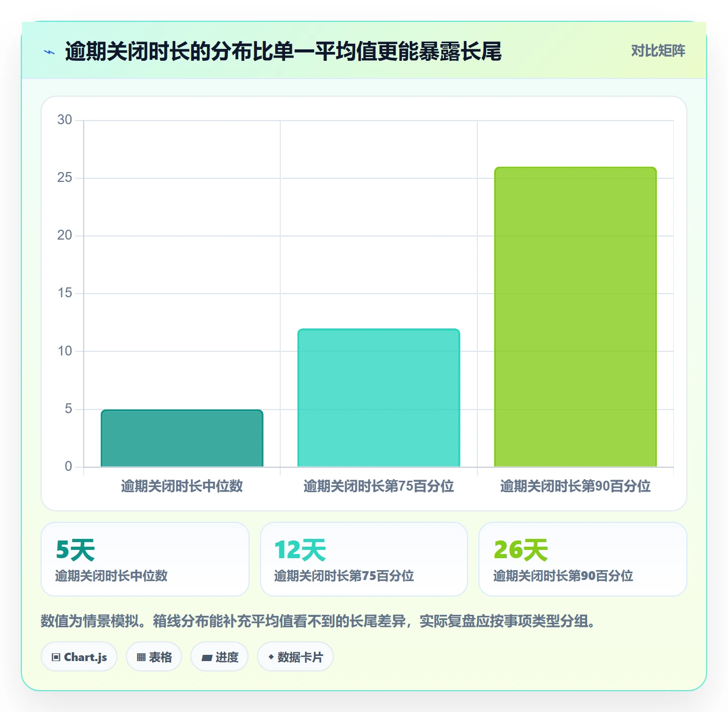Open the 5天 median stat card

pyautogui.click(x=145, y=559)
